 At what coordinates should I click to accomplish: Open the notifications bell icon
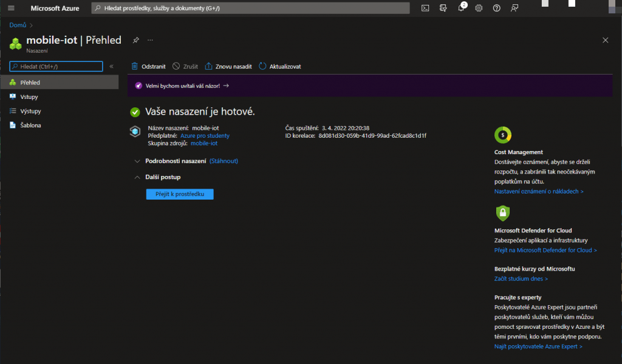461,8
